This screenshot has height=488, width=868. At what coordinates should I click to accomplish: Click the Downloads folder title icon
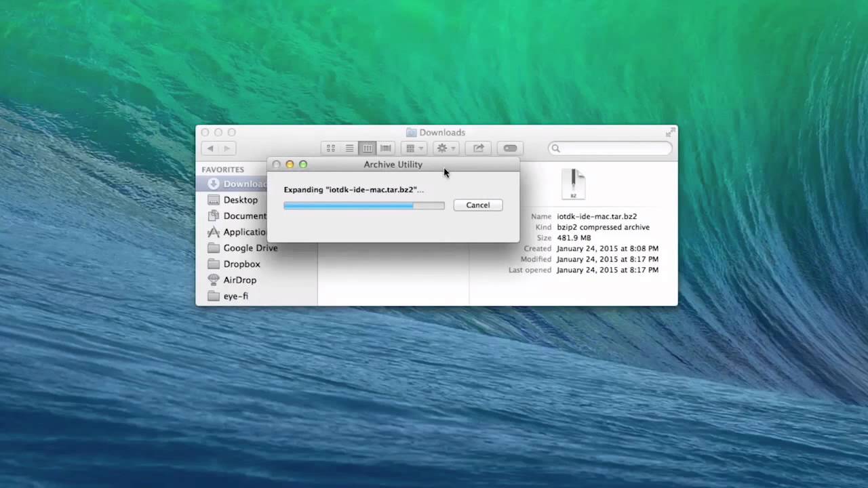pyautogui.click(x=411, y=133)
